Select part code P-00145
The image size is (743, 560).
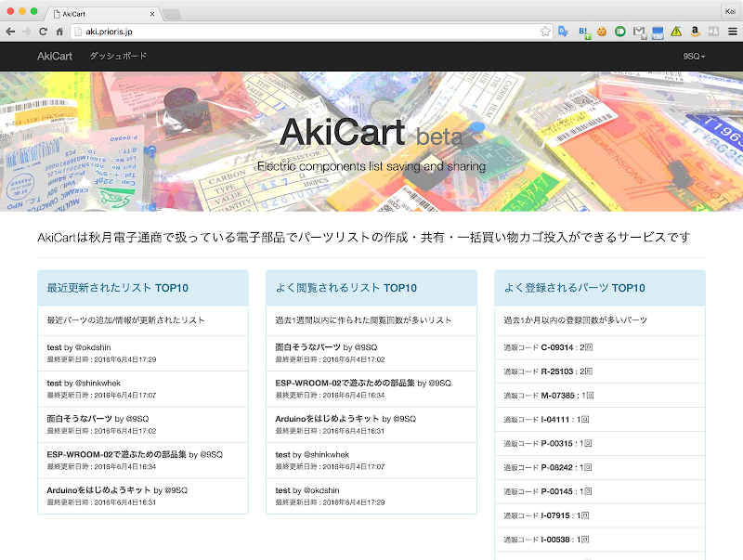coord(600,491)
